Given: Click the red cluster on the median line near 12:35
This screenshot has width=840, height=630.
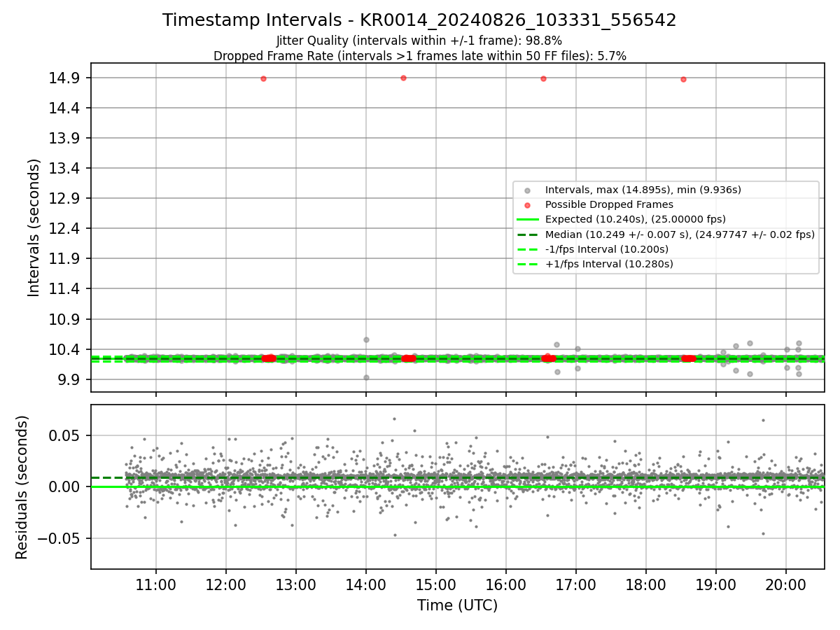Looking at the screenshot, I should (269, 358).
